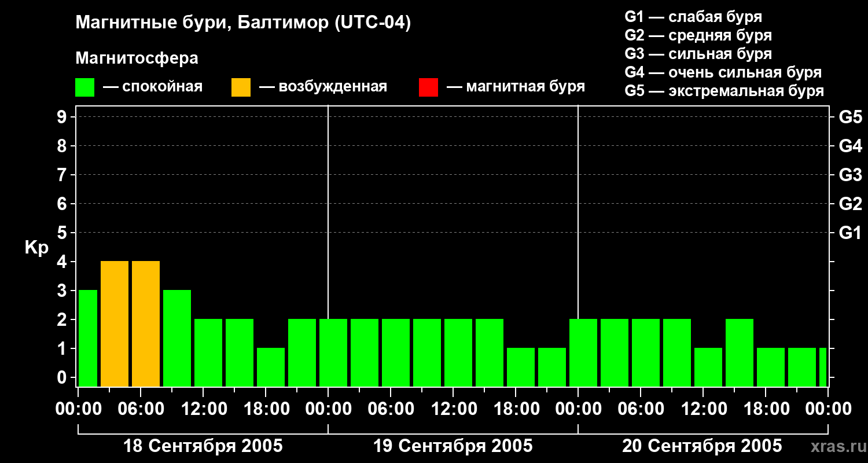Click the right-axis 'G3' level label

coord(851,175)
